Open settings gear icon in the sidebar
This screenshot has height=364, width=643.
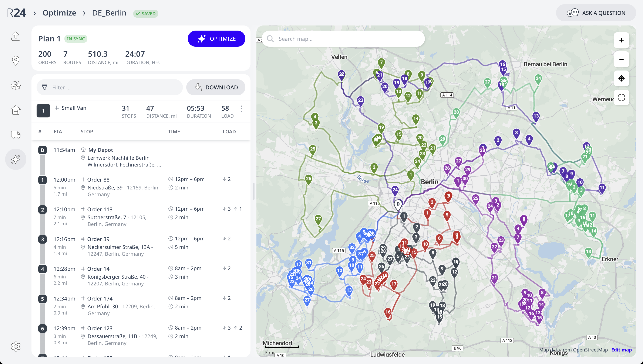(16, 346)
